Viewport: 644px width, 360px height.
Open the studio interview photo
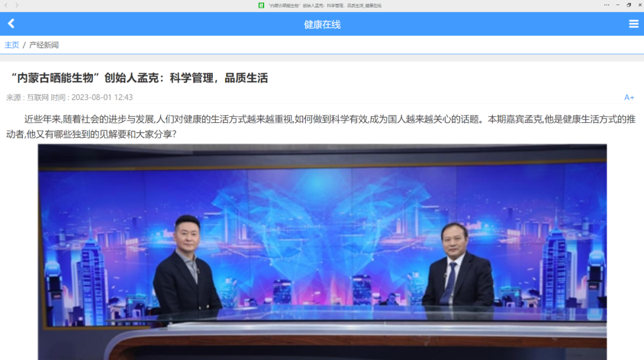coord(323,252)
